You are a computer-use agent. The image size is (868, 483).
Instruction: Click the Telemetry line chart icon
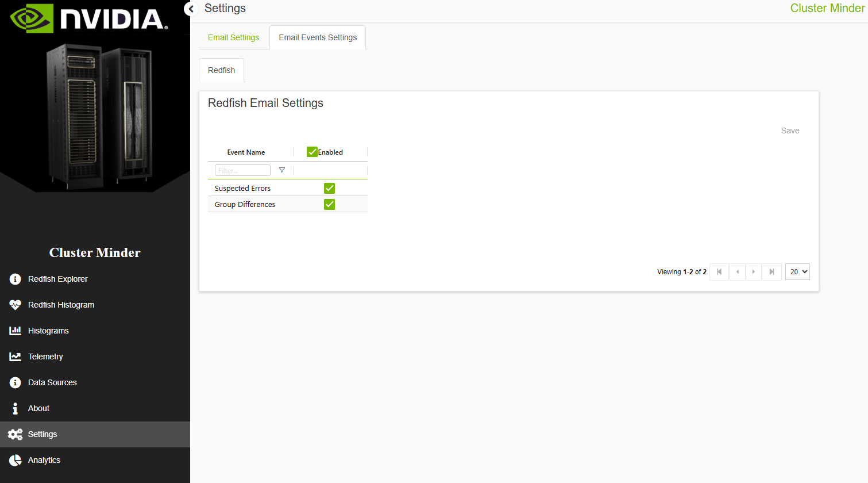click(16, 356)
